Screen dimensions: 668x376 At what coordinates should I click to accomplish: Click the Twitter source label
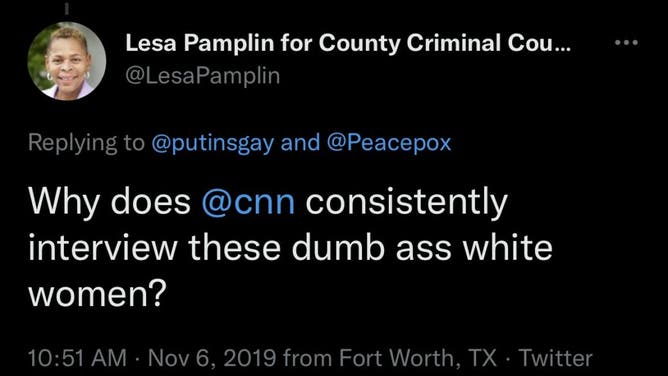556,358
